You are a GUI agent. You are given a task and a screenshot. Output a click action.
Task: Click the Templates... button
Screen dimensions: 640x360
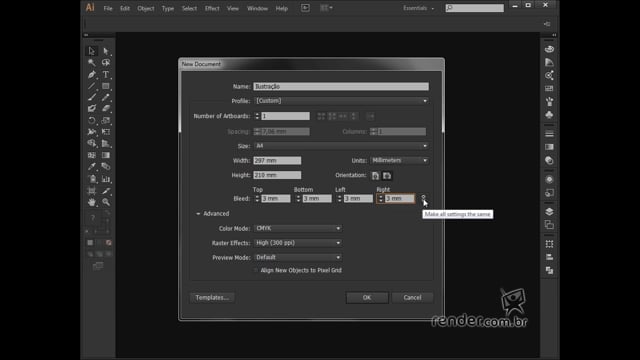click(212, 298)
